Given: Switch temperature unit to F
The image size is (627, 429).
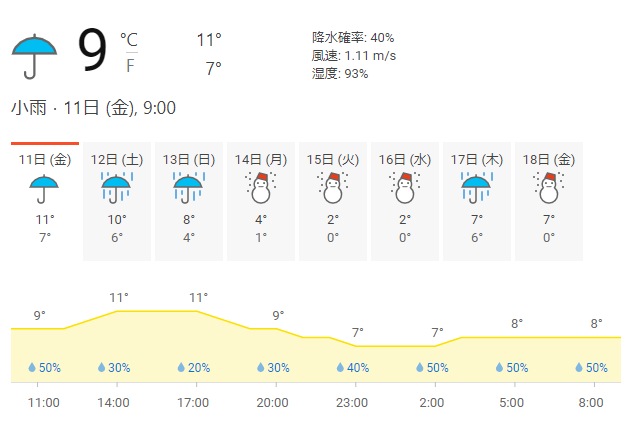Looking at the screenshot, I should click(x=130, y=66).
